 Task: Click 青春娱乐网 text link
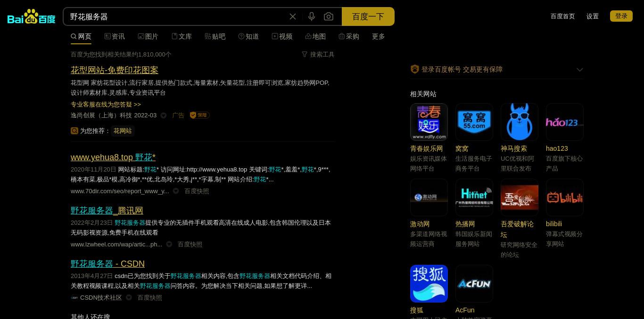point(427,148)
